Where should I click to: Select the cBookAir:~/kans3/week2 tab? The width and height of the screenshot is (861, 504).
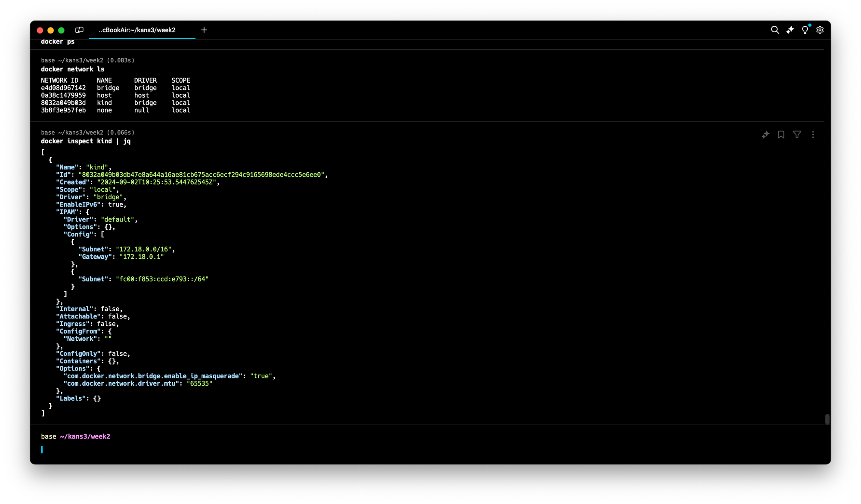pyautogui.click(x=142, y=30)
